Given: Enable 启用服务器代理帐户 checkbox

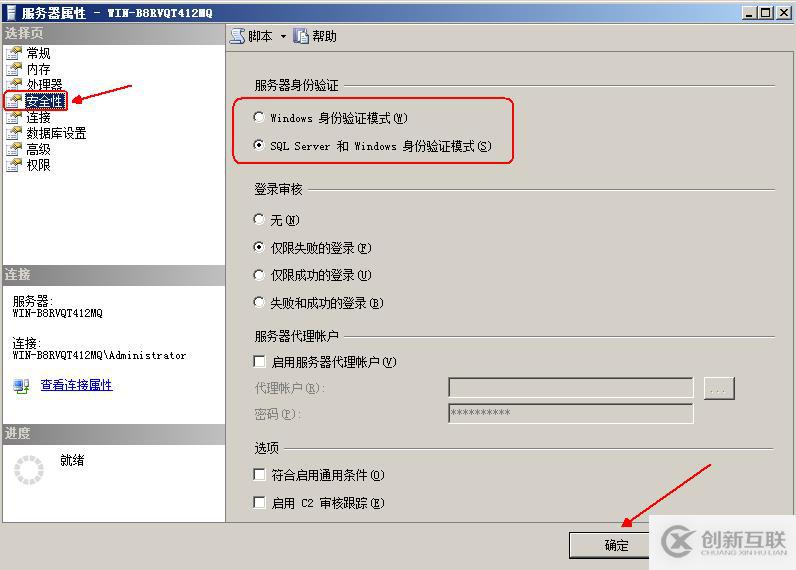Looking at the screenshot, I should 259,361.
